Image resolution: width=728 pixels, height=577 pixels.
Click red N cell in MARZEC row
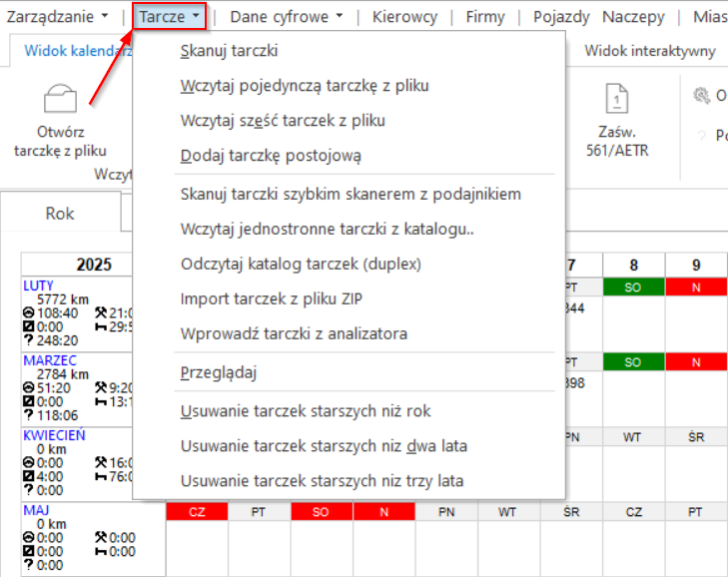pyautogui.click(x=696, y=362)
